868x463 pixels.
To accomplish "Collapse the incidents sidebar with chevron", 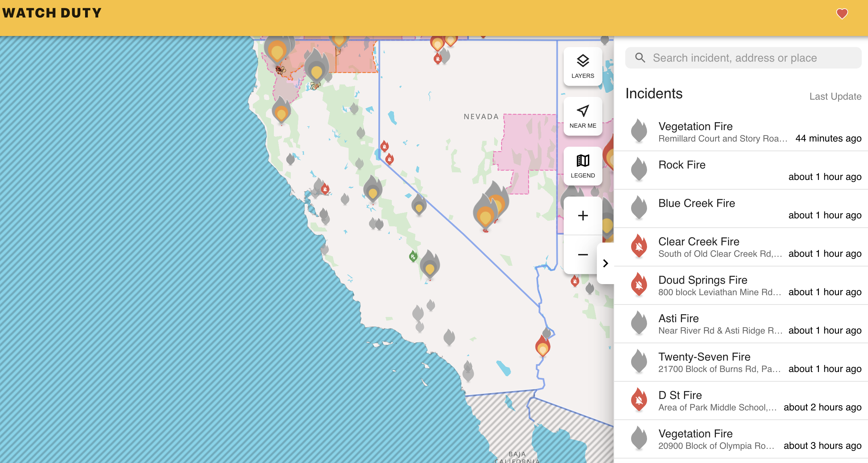I will (x=606, y=263).
